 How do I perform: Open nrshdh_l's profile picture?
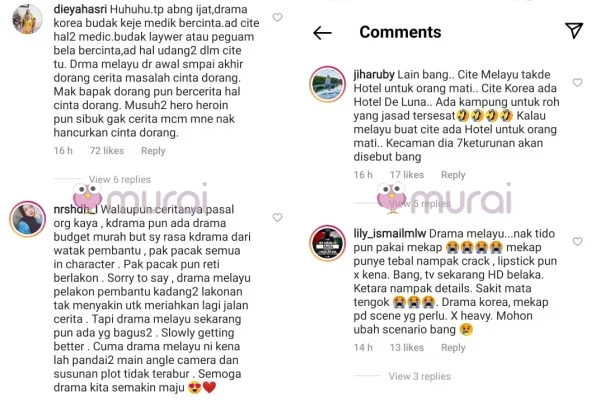(x=28, y=219)
